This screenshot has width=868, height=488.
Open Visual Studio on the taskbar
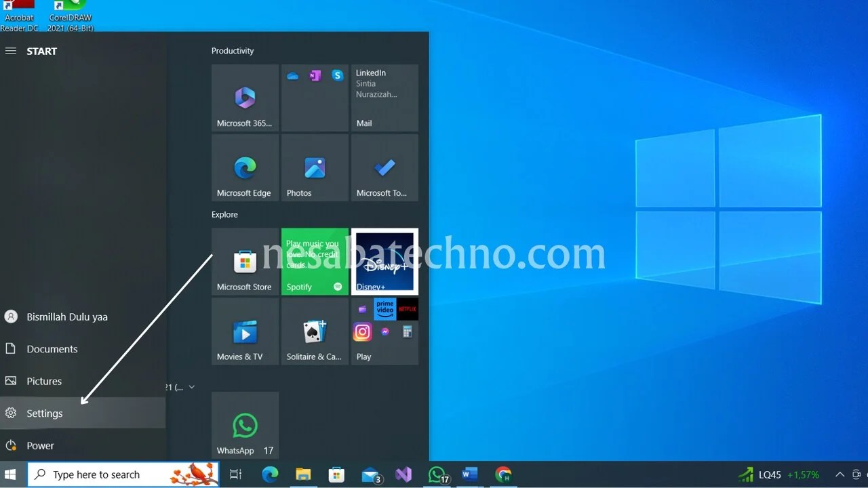coord(403,474)
